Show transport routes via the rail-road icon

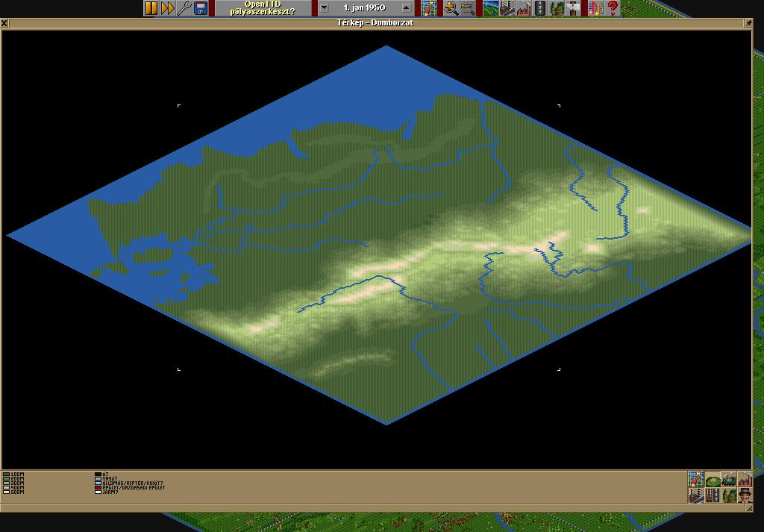coord(713,495)
